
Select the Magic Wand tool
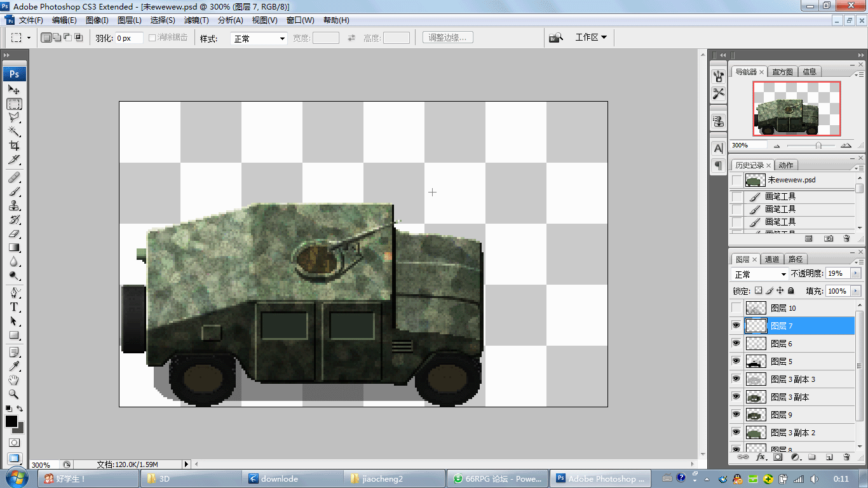[x=14, y=132]
